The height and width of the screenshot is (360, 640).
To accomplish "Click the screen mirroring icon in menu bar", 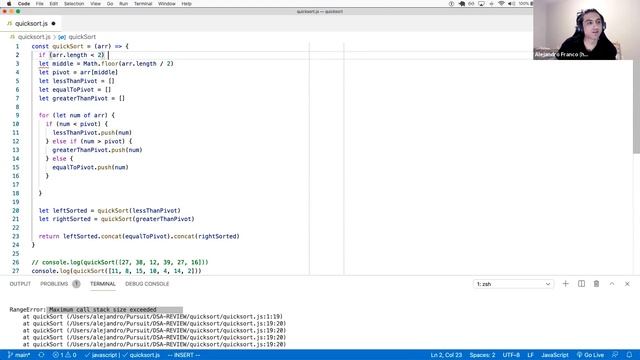I will click(x=482, y=4).
